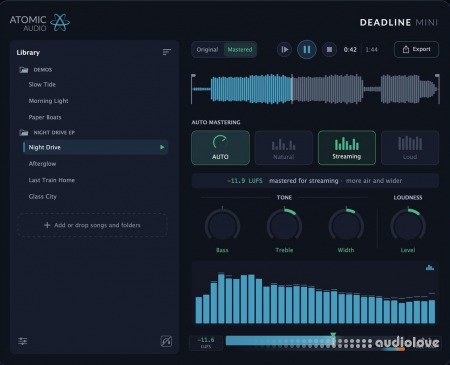Select the Night Drive track
This screenshot has height=365, width=450.
(x=95, y=147)
